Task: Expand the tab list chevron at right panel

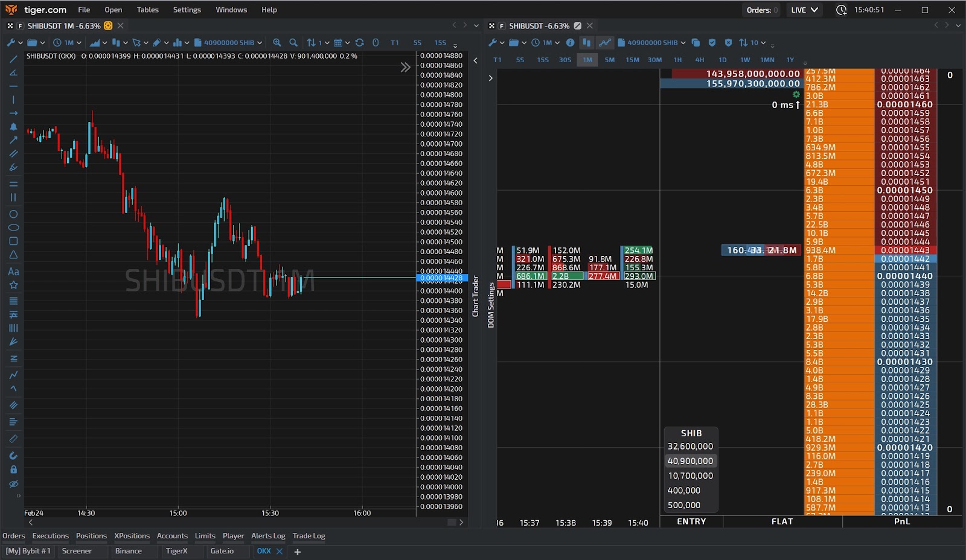Action: pos(958,25)
